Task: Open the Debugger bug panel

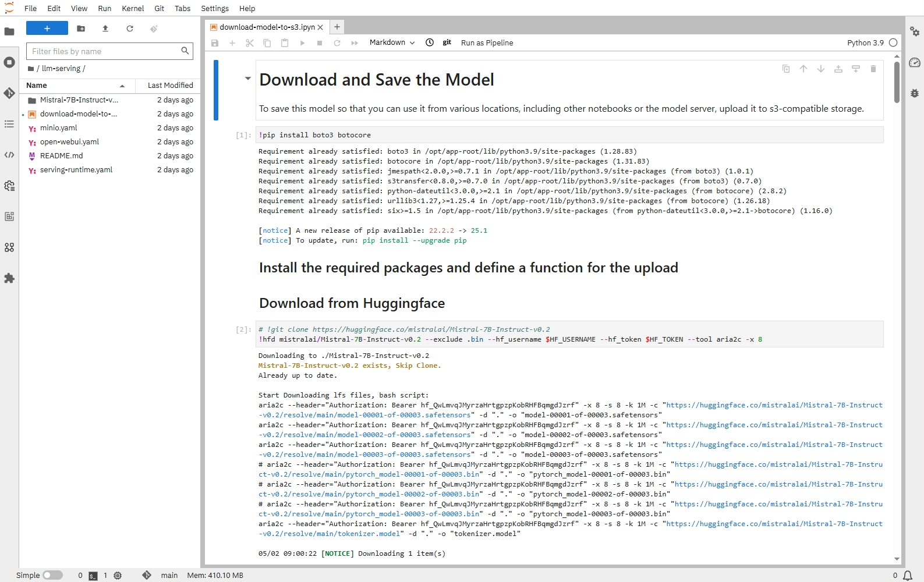Action: click(x=915, y=93)
